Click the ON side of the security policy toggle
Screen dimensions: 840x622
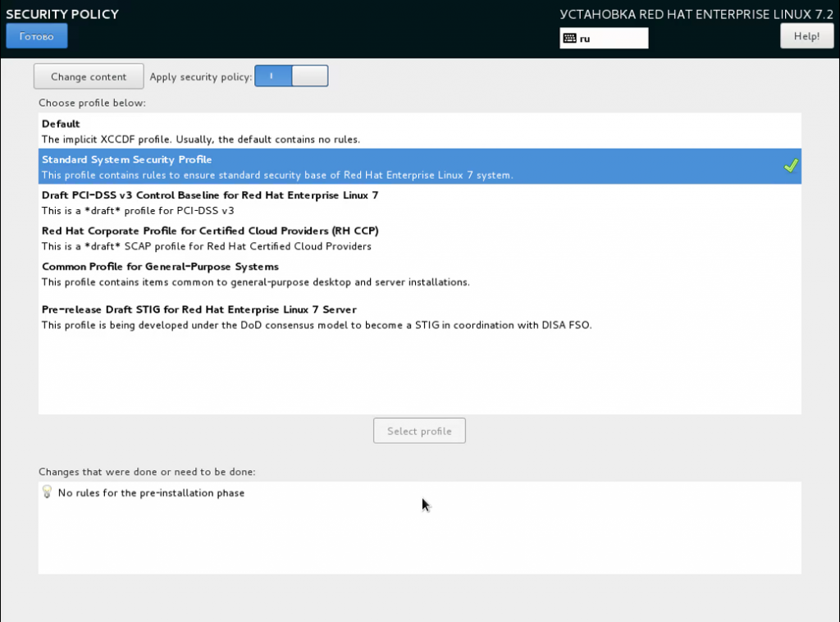pyautogui.click(x=272, y=75)
